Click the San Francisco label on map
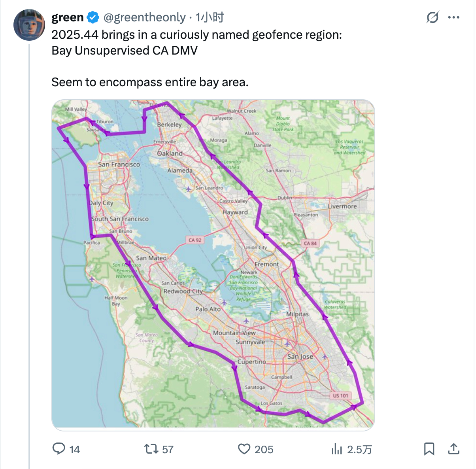476x469 pixels. [119, 164]
